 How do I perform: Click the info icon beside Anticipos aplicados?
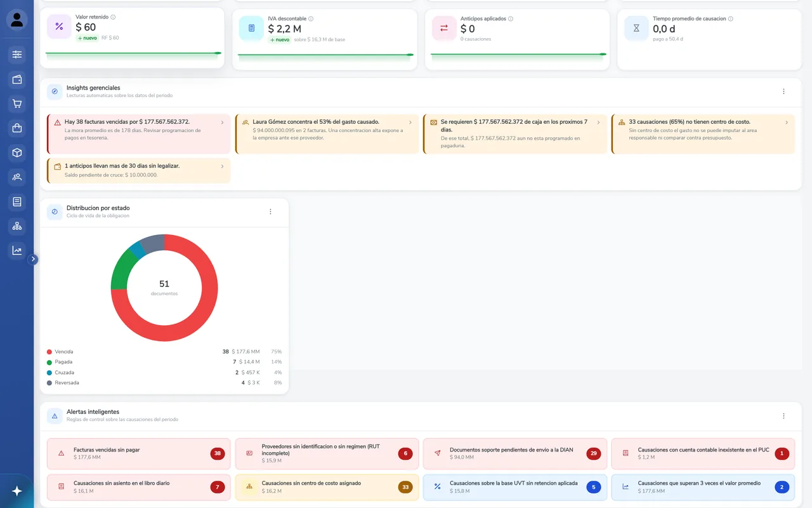coord(511,19)
